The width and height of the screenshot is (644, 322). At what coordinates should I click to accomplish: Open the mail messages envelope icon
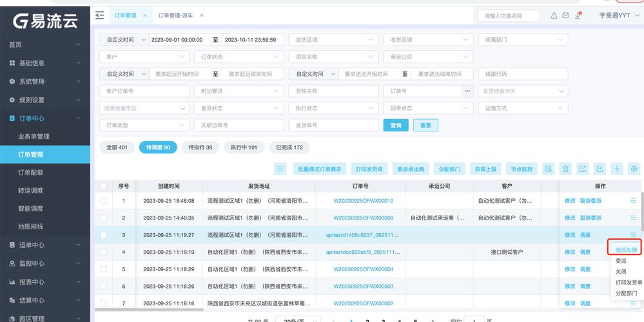[x=565, y=15]
